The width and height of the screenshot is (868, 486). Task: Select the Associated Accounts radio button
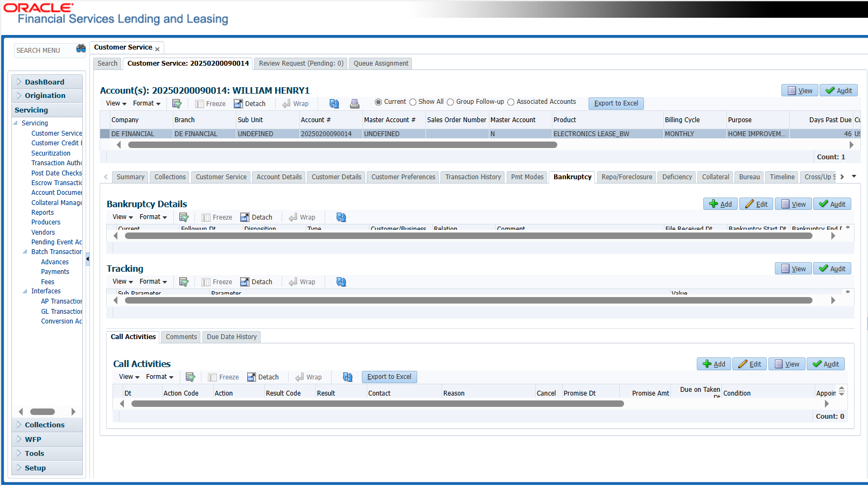coord(511,102)
